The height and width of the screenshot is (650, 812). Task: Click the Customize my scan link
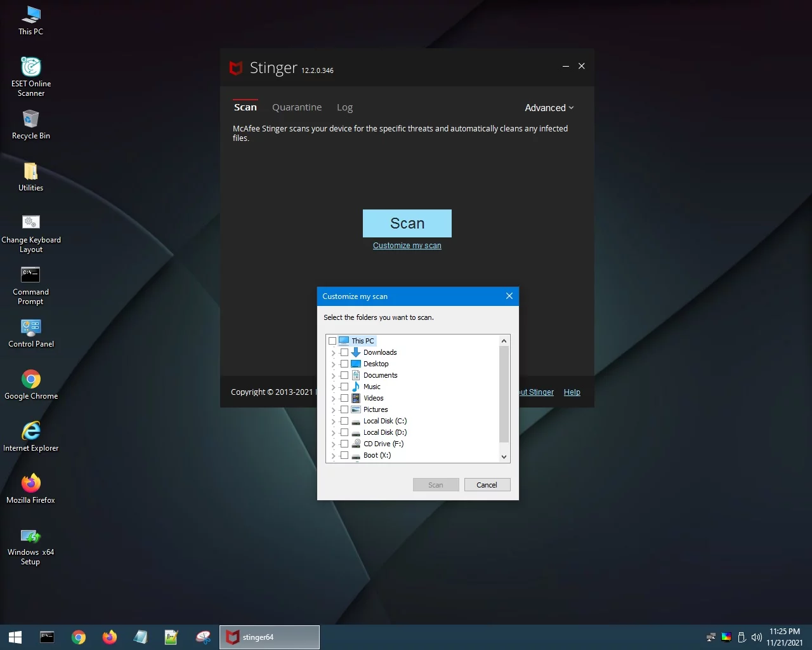click(407, 246)
